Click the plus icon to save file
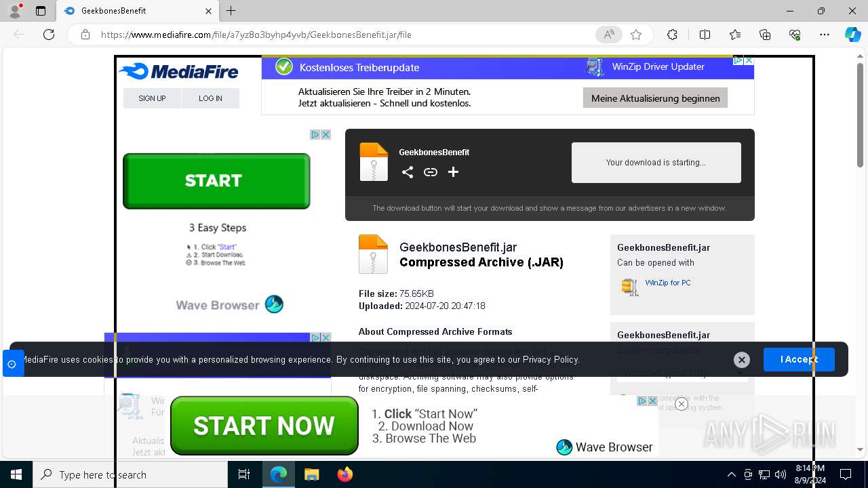The height and width of the screenshot is (488, 868). point(454,172)
